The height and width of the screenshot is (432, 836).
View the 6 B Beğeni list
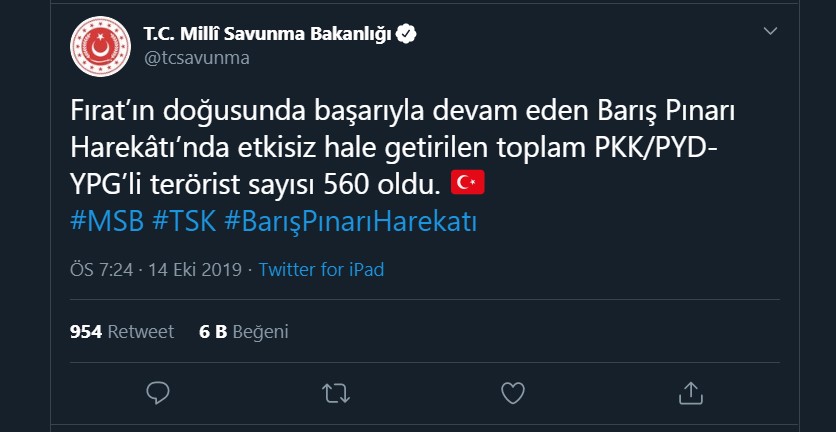[244, 332]
